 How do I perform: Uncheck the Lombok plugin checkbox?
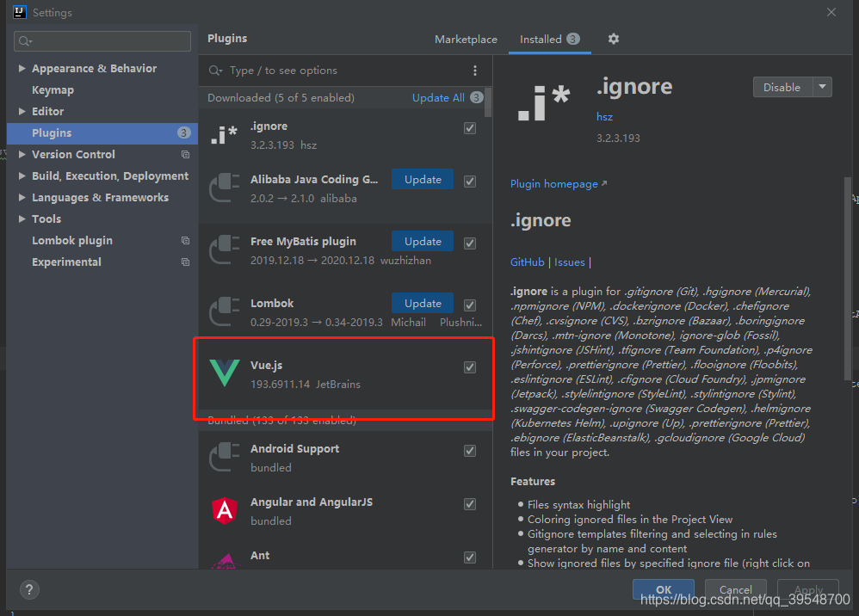point(470,305)
